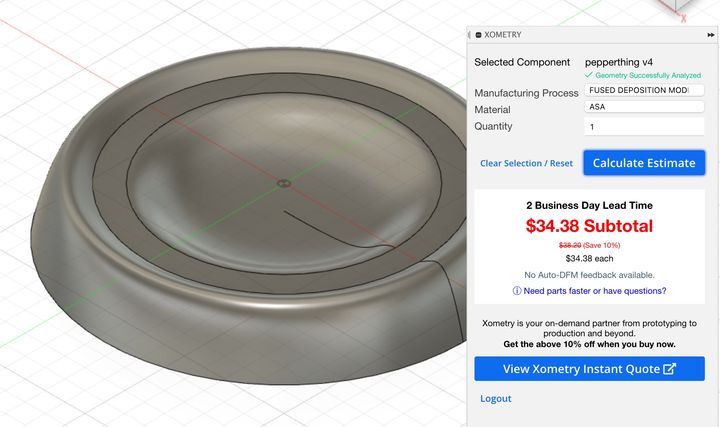Screen dimensions: 720x427
Task: Open Need parts faster or have questions link
Action: coord(595,291)
